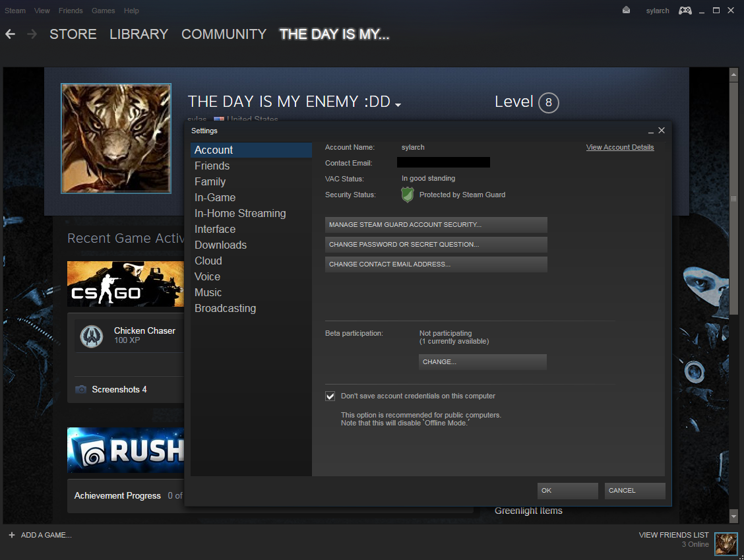Viewport: 744px width, 560px height.
Task: Minimize the Settings dialog
Action: [x=650, y=131]
